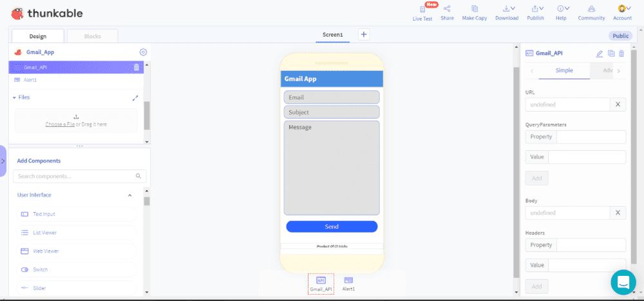Click Headers Property field
644x301 pixels.
591,245
